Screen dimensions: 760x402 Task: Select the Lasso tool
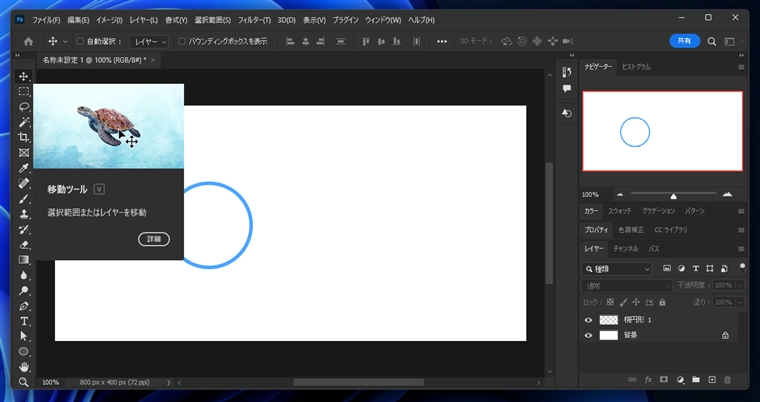24,106
